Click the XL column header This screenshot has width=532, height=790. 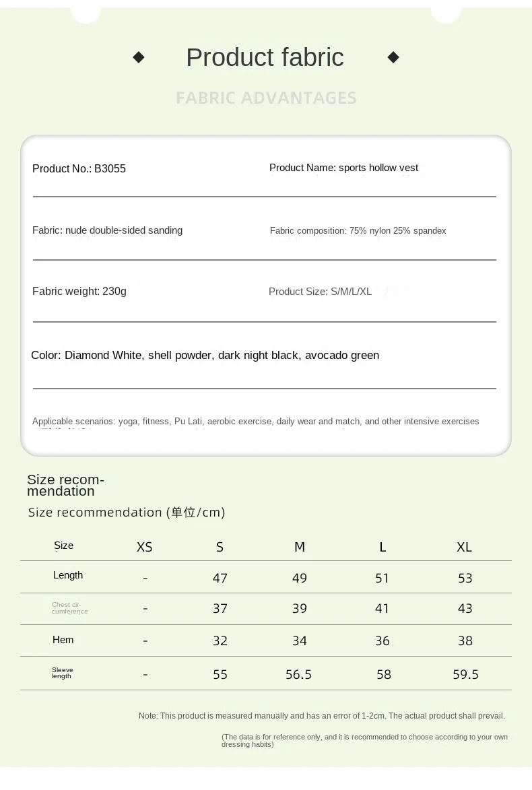click(x=465, y=547)
